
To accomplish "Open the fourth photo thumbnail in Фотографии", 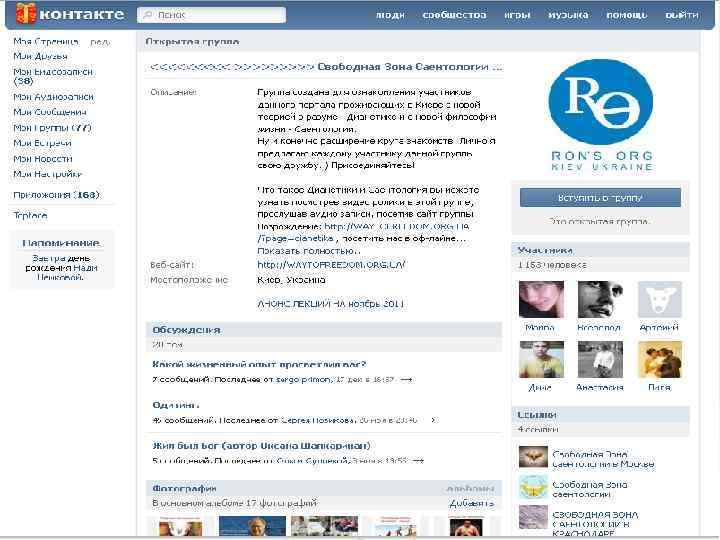I will tap(395, 527).
